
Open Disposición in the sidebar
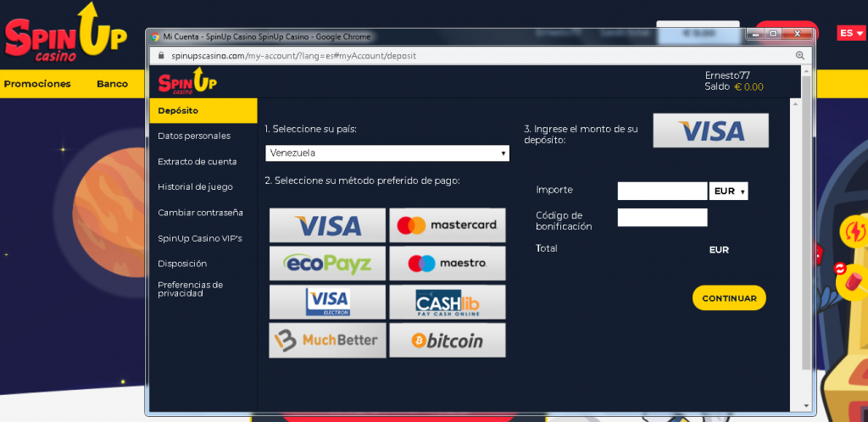pos(182,264)
